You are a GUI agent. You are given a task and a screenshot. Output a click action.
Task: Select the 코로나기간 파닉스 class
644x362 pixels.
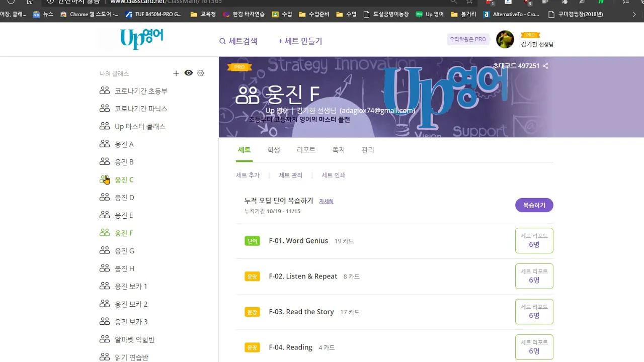click(134, 109)
